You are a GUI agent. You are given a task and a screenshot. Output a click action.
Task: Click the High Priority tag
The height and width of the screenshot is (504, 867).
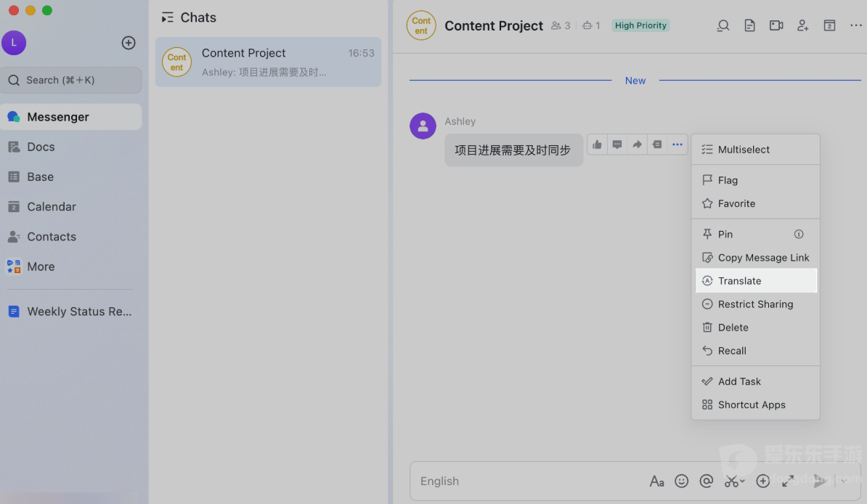point(640,25)
